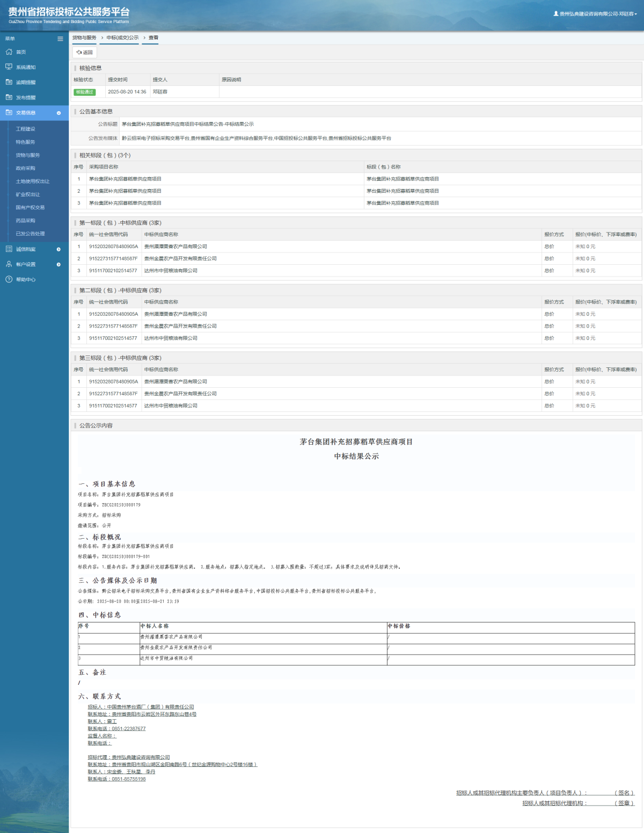Open 已发公告处理 submenu item
The height and width of the screenshot is (833, 644).
pyautogui.click(x=30, y=234)
